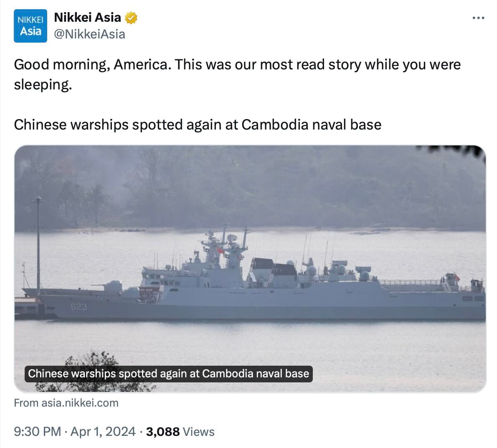Open the @NikkeiAsia handle link
Screen dimensions: 497x448
point(90,34)
